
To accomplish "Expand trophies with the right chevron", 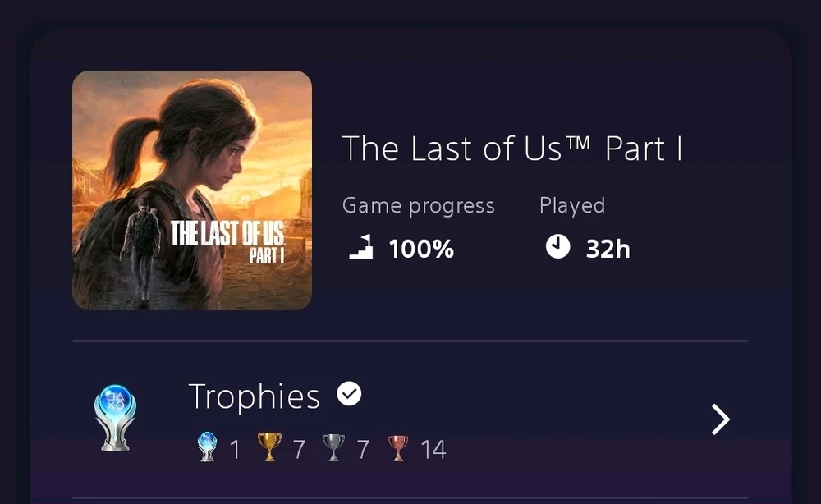I will (x=720, y=419).
